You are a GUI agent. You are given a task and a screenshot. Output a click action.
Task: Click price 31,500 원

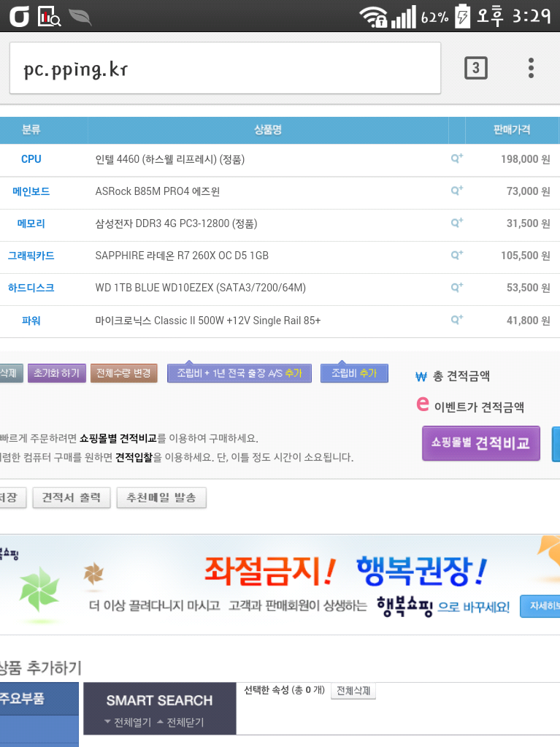tap(528, 223)
